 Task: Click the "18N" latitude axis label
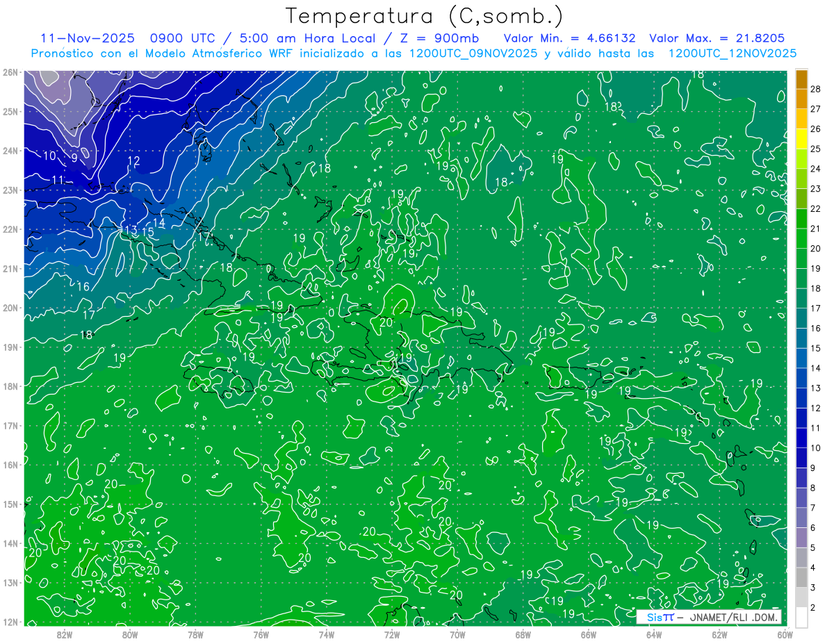(10, 386)
